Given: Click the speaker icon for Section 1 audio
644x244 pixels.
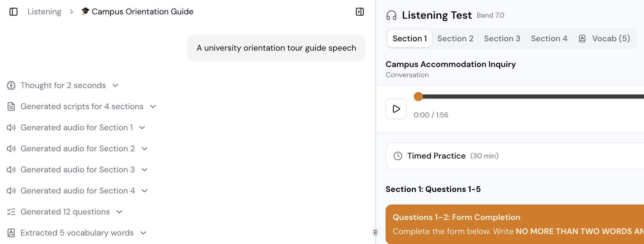Looking at the screenshot, I should [x=11, y=128].
